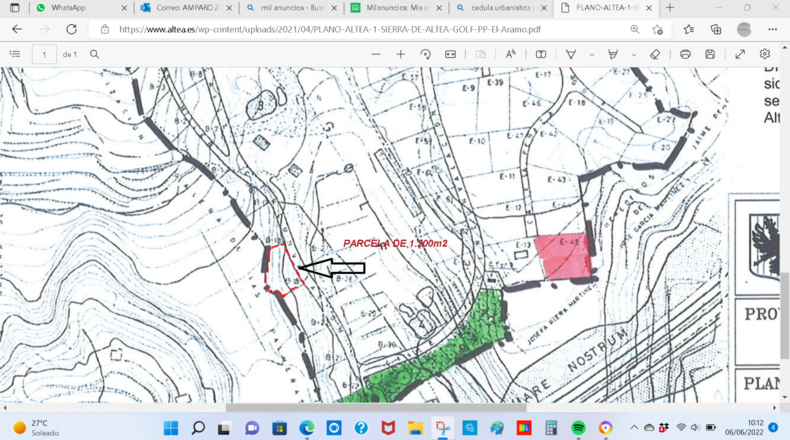Screen dimensions: 790x440
Task: Click the horizontal scrollbar thumb
Action: (x=376, y=408)
